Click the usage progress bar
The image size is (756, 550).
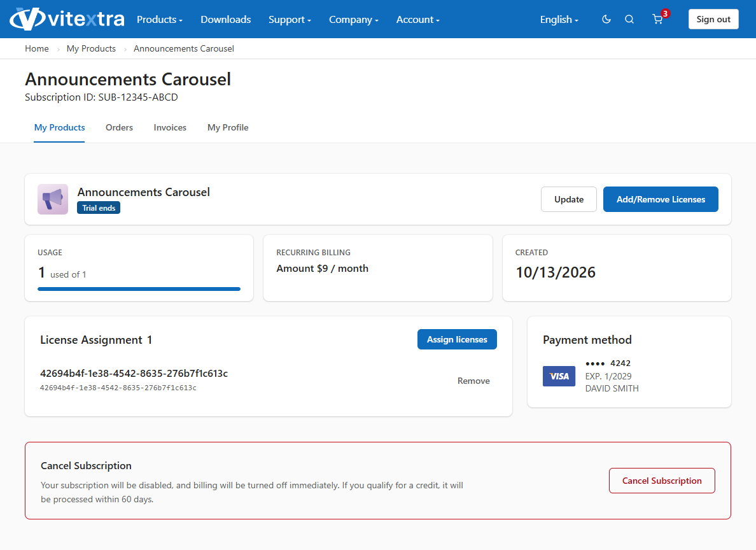click(139, 289)
